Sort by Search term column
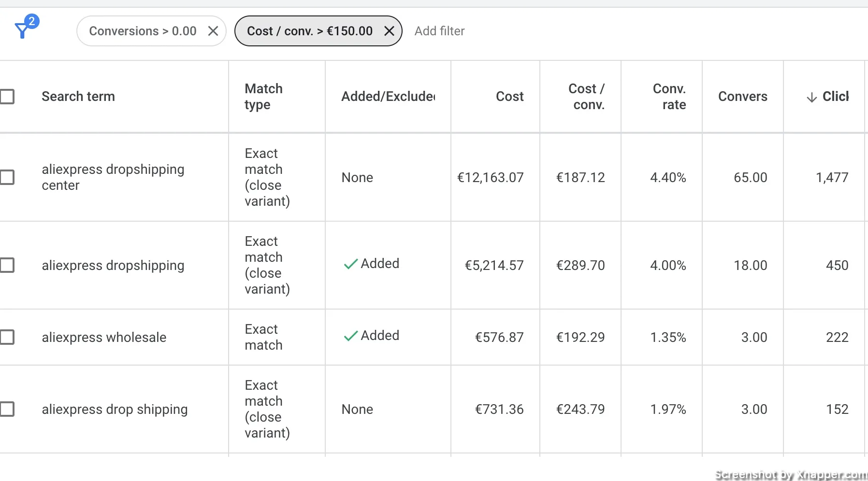This screenshot has width=868, height=481. pos(78,97)
